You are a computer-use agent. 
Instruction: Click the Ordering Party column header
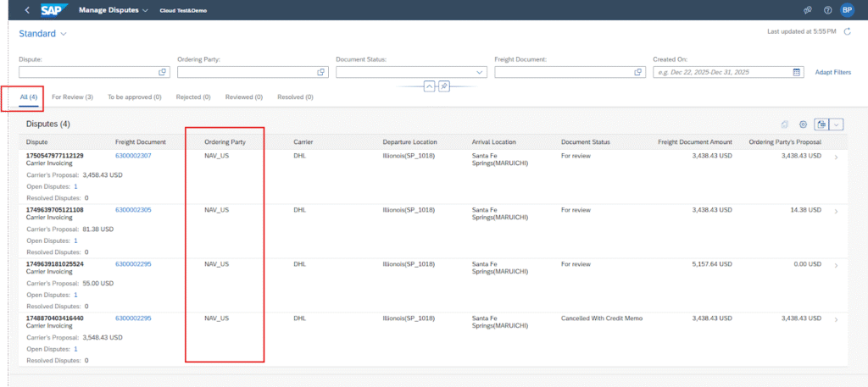225,142
